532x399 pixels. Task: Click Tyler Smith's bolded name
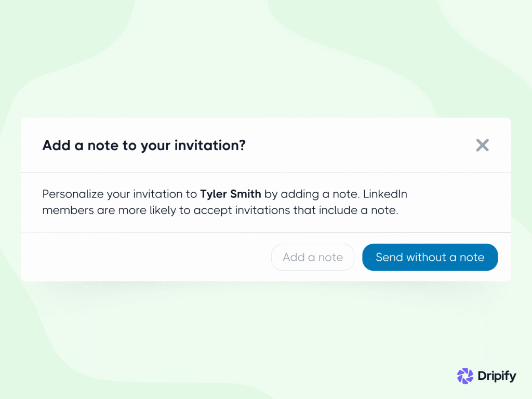pyautogui.click(x=231, y=194)
